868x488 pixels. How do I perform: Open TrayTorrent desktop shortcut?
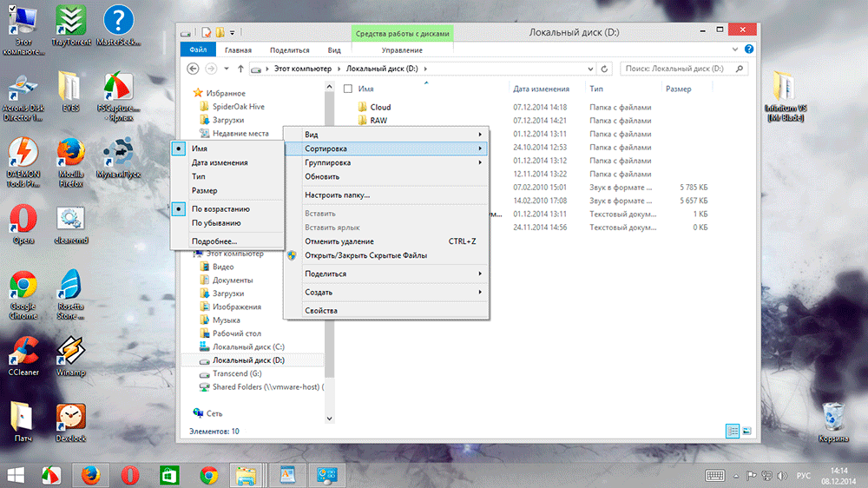tap(71, 25)
